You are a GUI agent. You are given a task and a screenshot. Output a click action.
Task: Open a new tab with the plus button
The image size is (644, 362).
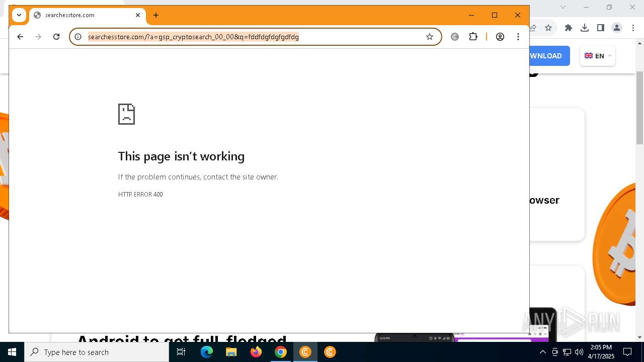click(156, 15)
